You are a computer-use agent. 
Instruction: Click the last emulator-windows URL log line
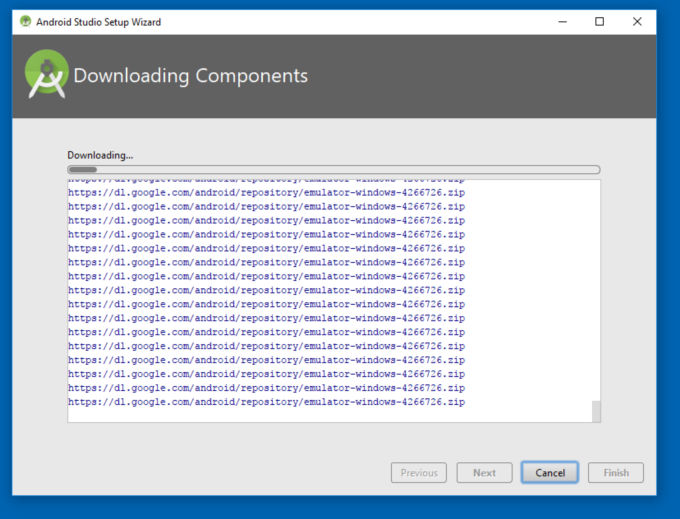click(266, 402)
